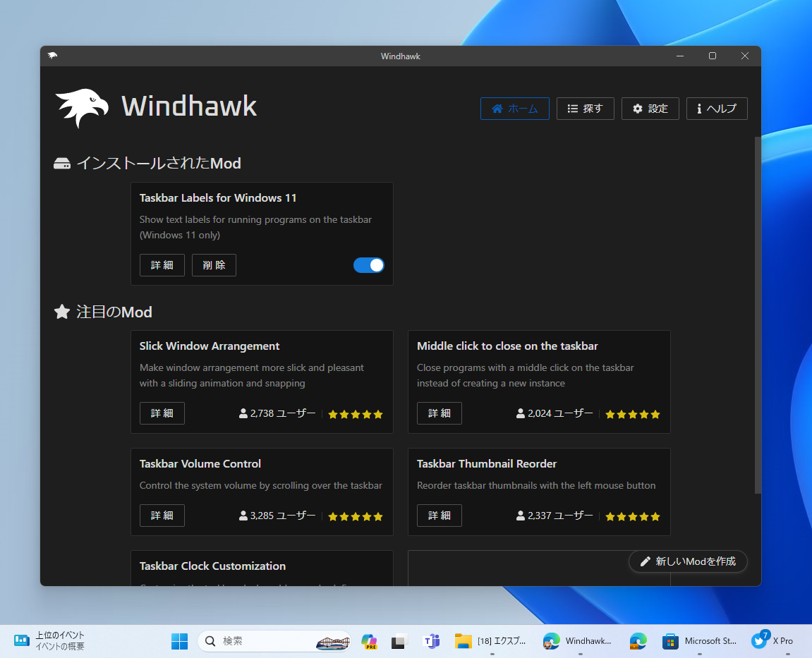Click the pencil icon on 新しいModを作成

tap(644, 561)
